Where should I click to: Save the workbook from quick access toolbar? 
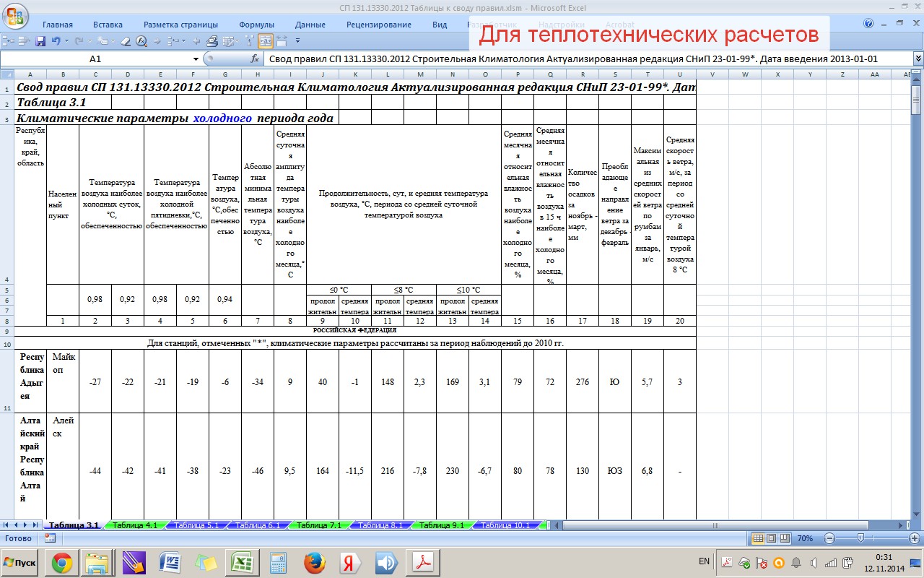pyautogui.click(x=40, y=41)
